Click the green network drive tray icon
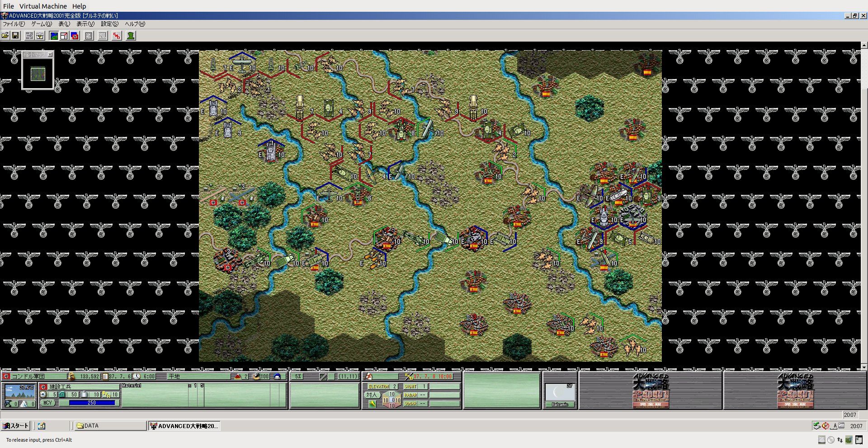Screen dimensions: 868x448 [816, 426]
